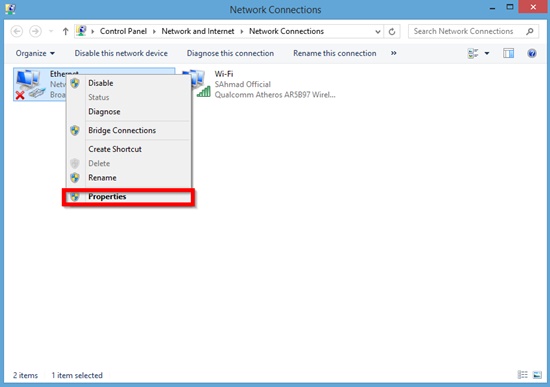
Task: Expand the address bar history dropdown
Action: [x=378, y=32]
